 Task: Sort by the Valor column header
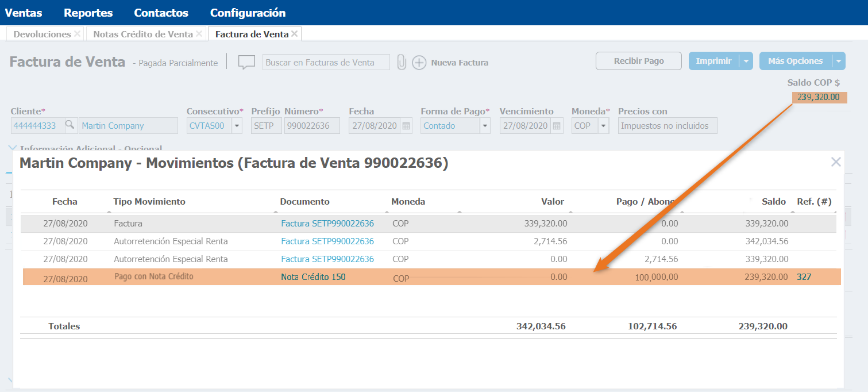pos(553,201)
